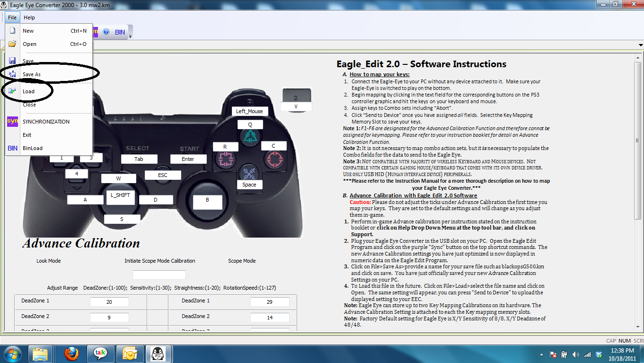Click the purple syn icon beside SYNCHRONIZATION
The height and width of the screenshot is (363, 644).
pos(13,122)
